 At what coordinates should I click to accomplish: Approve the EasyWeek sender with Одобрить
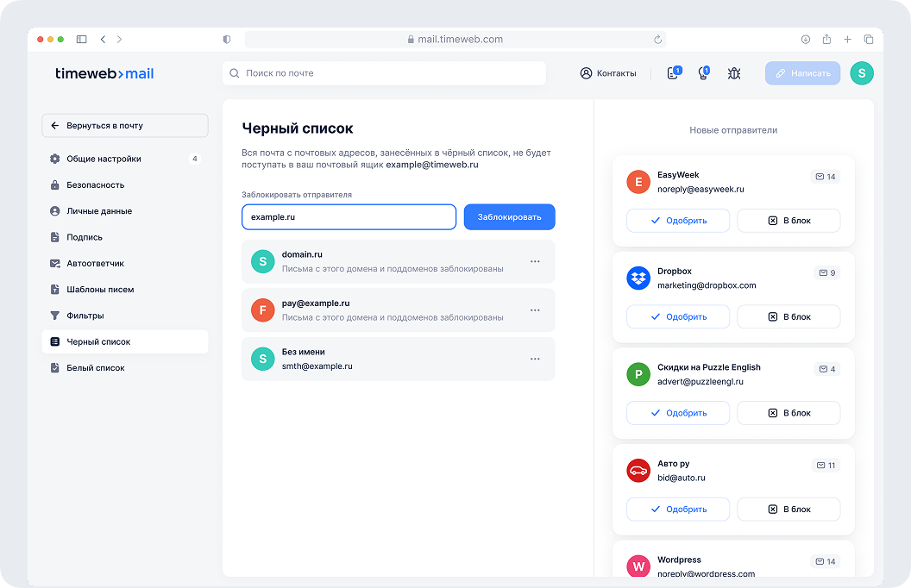click(678, 221)
